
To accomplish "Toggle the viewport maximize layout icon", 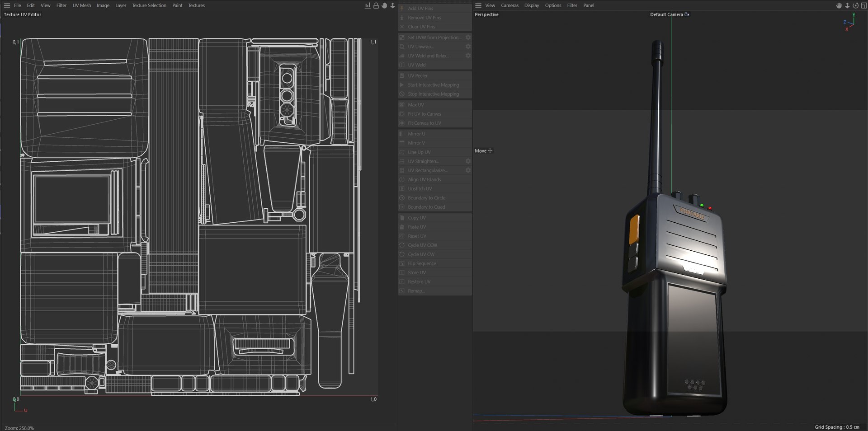I will coord(863,5).
